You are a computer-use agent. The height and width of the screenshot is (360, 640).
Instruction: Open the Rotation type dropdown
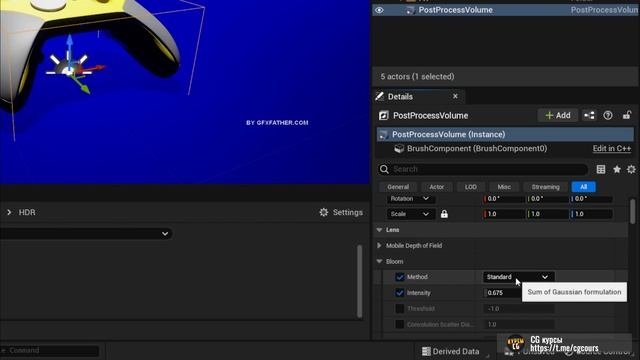click(x=410, y=199)
